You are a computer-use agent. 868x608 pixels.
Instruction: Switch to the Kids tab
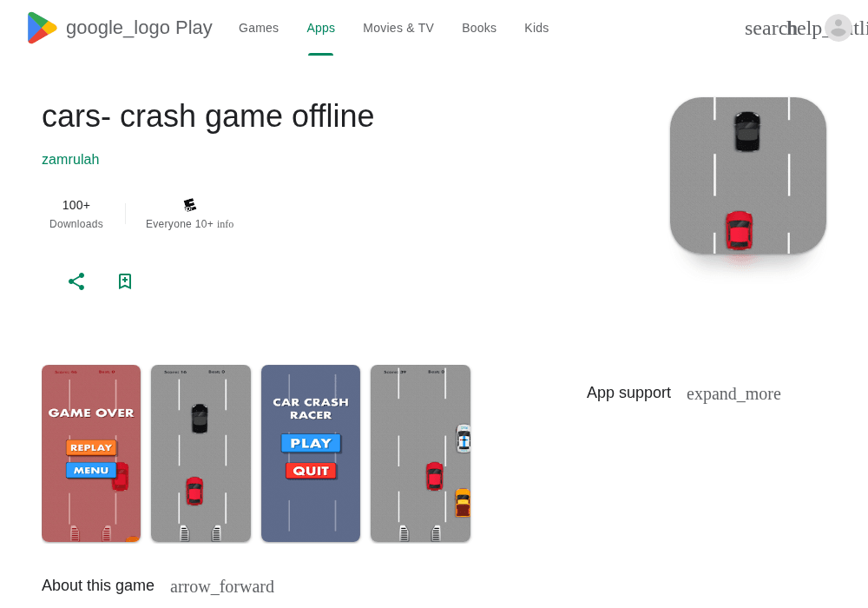coord(536,28)
